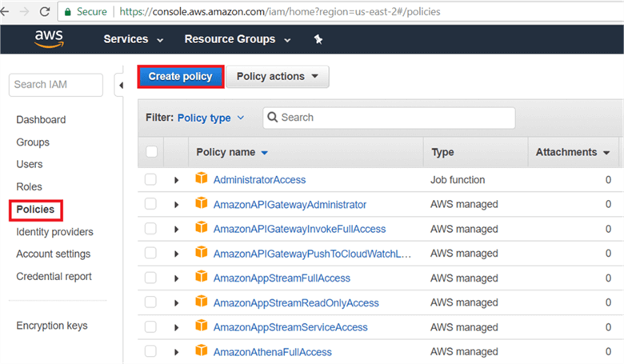Expand the AmazonAPIGatewayInvokeFullAccess row details
This screenshot has height=364, width=624.
pyautogui.click(x=176, y=230)
